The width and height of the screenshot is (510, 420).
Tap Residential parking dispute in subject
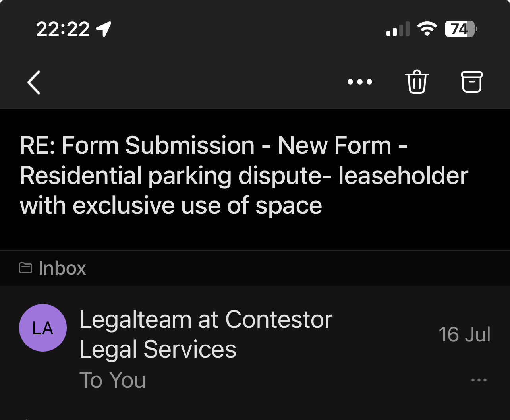click(x=168, y=176)
